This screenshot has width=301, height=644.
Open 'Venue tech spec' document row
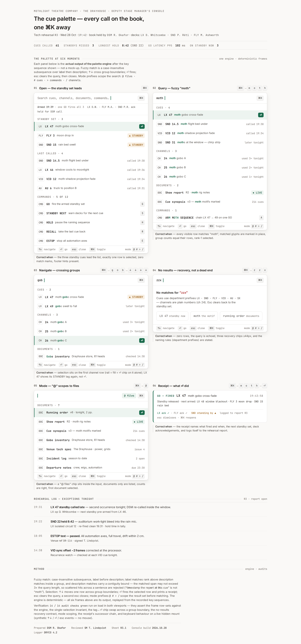(x=91, y=449)
